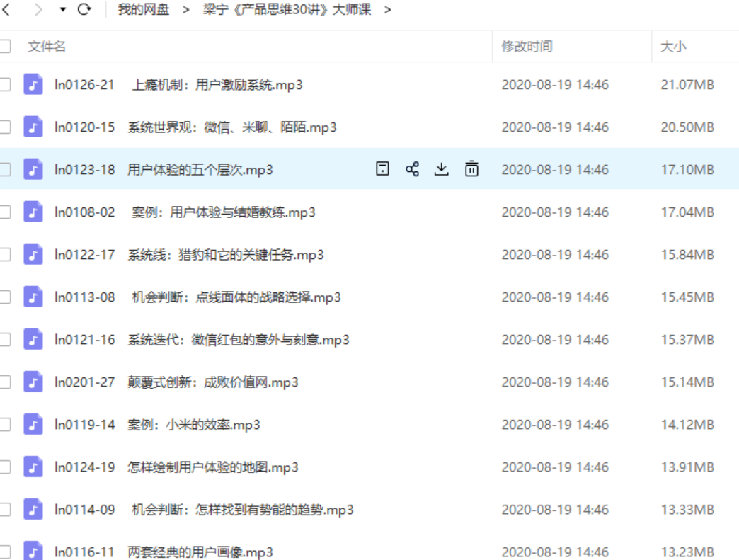Click music icon of ln0201-27 file

tap(33, 382)
